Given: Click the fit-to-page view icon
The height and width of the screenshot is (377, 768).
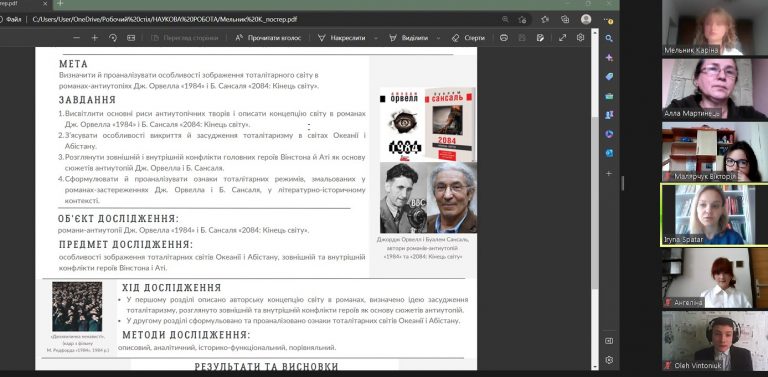Looking at the screenshot, I should pyautogui.click(x=131, y=38).
